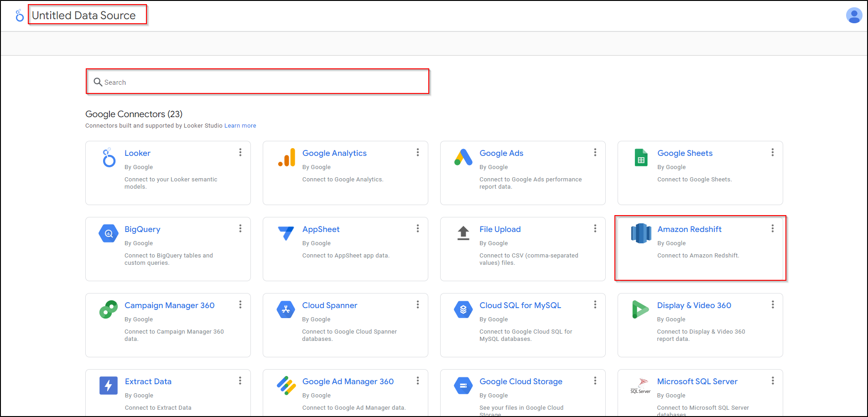Screen dimensions: 868x417
Task: Click the Extract Data lightning icon
Action: 109,386
